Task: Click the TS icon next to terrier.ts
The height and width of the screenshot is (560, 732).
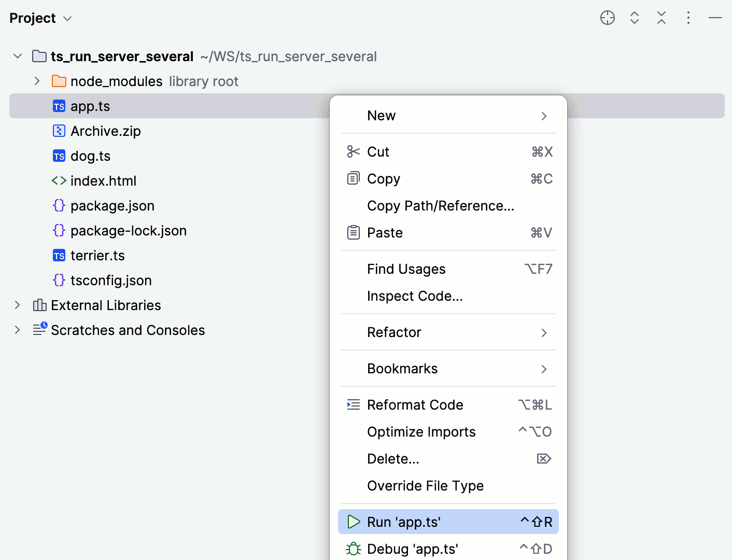Action: 59,255
